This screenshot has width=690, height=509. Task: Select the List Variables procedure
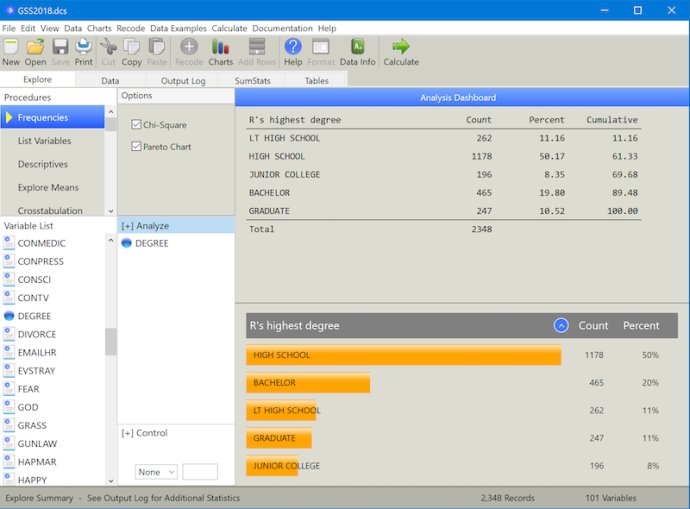(53, 141)
